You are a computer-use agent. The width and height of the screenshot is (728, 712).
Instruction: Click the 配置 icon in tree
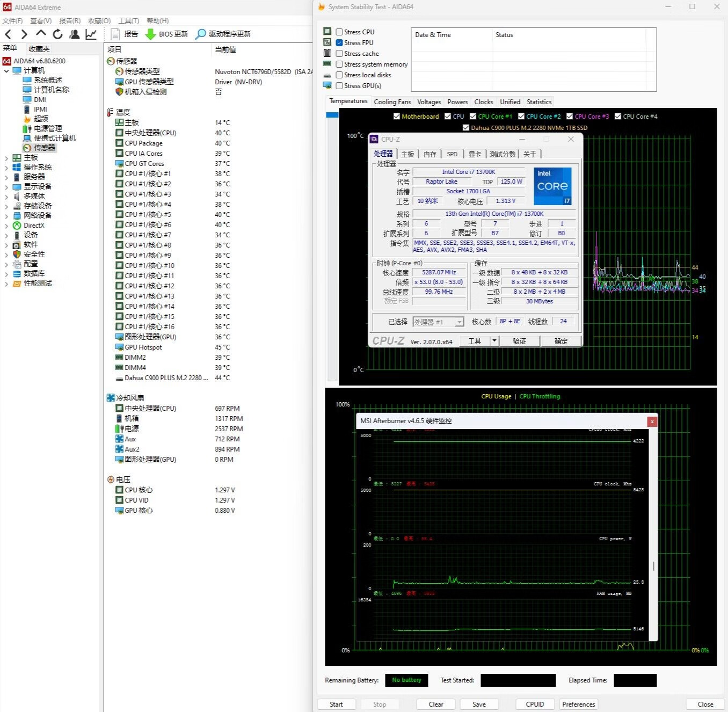tap(17, 264)
